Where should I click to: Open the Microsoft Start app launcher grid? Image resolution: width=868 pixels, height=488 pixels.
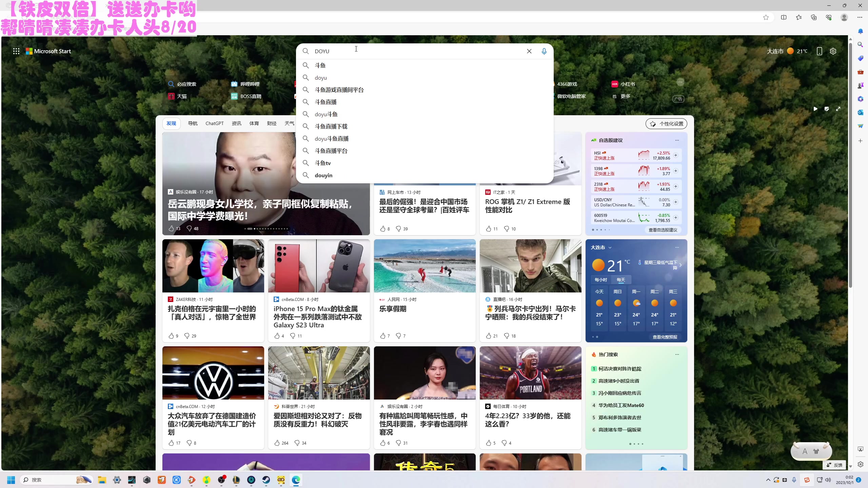click(16, 51)
